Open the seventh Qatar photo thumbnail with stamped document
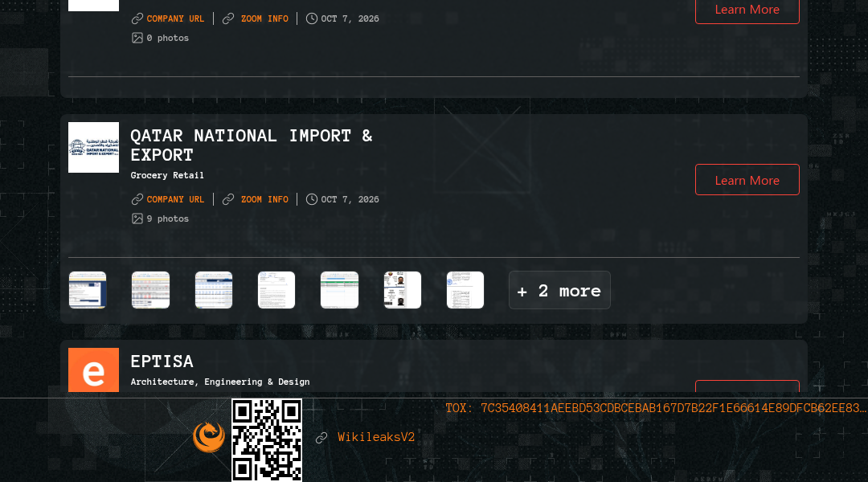 (x=465, y=289)
